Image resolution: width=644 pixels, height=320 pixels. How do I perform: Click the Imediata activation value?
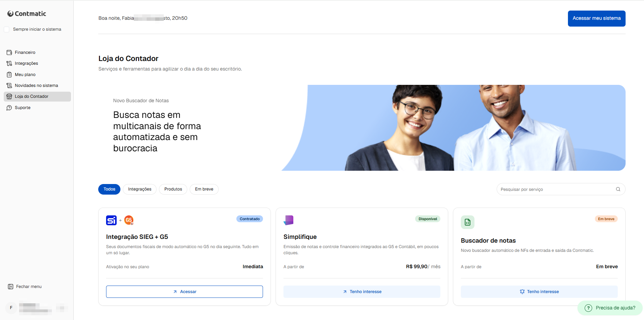coord(253,266)
